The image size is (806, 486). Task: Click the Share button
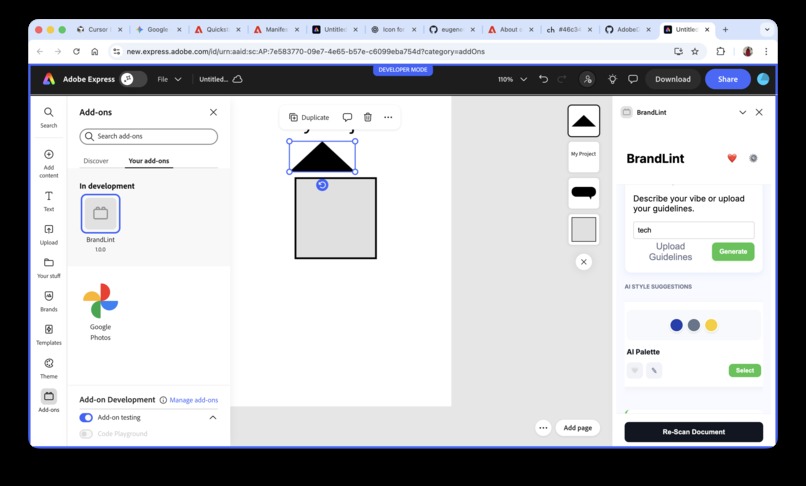point(727,79)
